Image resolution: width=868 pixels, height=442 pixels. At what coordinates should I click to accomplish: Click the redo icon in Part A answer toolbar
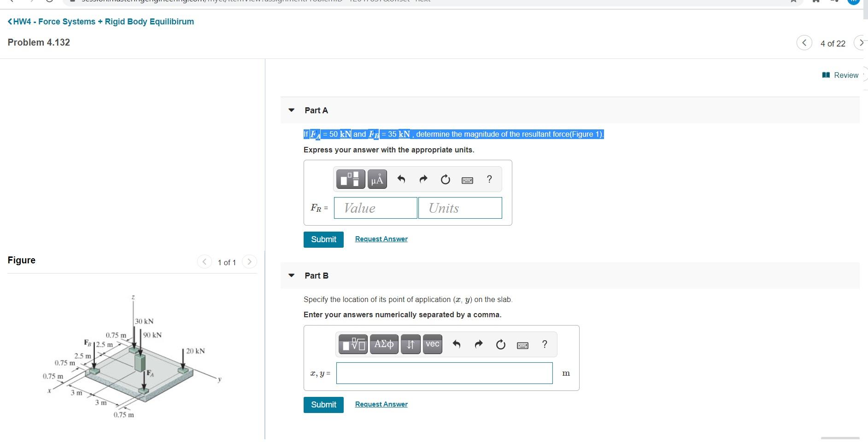click(x=423, y=179)
